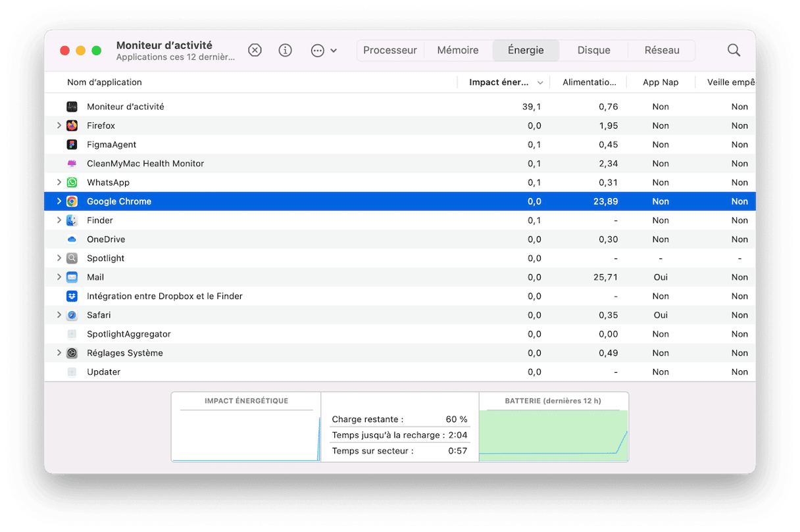The width and height of the screenshot is (800, 532).
Task: Click the SpotlightAggregator icon
Action: pos(72,334)
